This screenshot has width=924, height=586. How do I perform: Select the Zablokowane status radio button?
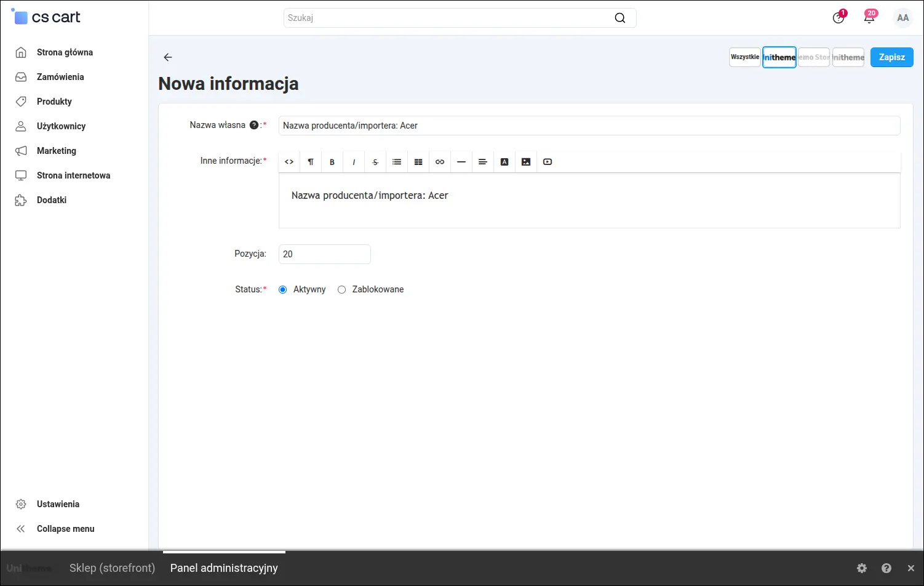[342, 289]
